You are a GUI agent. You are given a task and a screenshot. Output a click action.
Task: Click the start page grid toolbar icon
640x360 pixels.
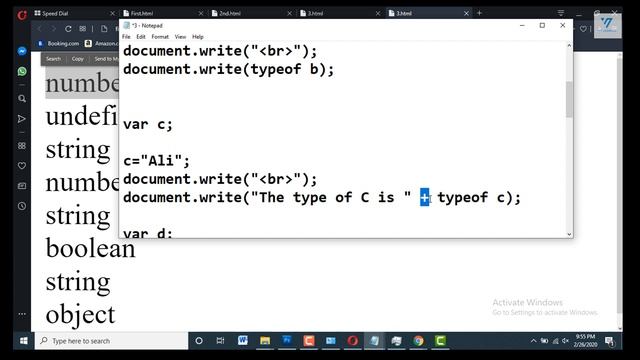pos(83,29)
